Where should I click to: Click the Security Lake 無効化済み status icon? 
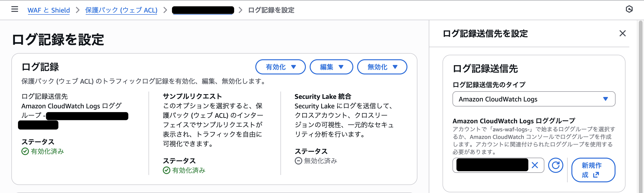298,161
